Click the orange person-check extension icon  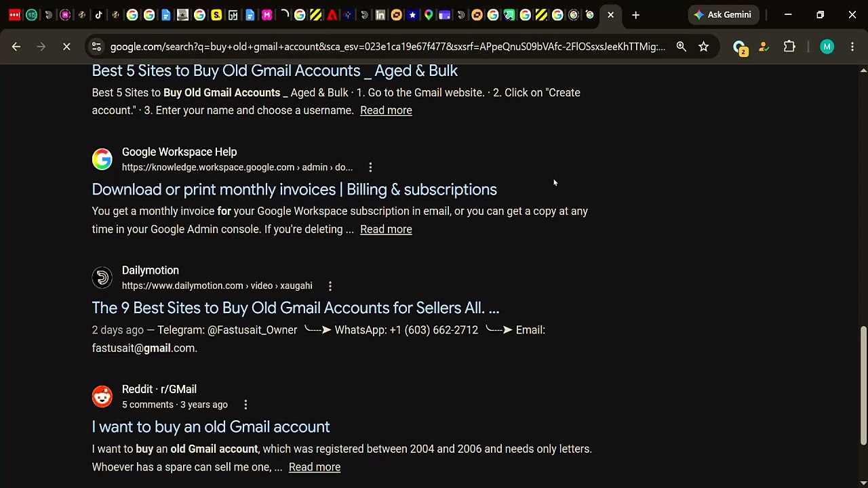tap(764, 47)
